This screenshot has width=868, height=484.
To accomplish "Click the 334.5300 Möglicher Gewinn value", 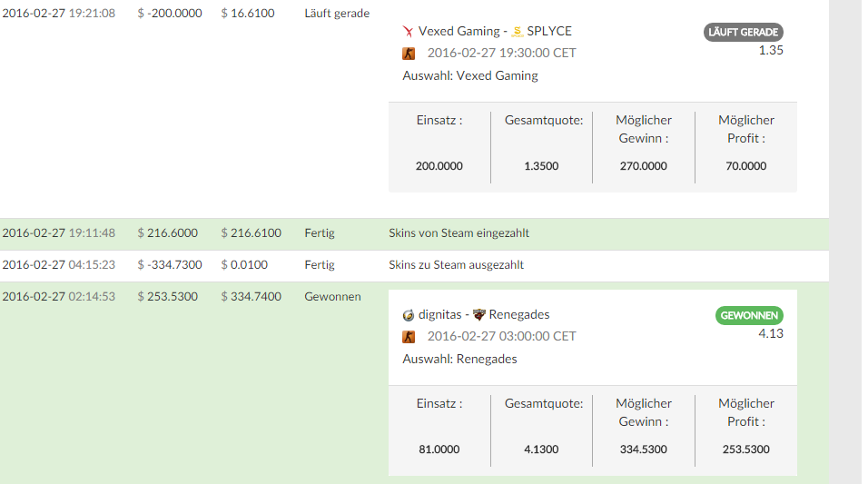I will pyautogui.click(x=643, y=449).
